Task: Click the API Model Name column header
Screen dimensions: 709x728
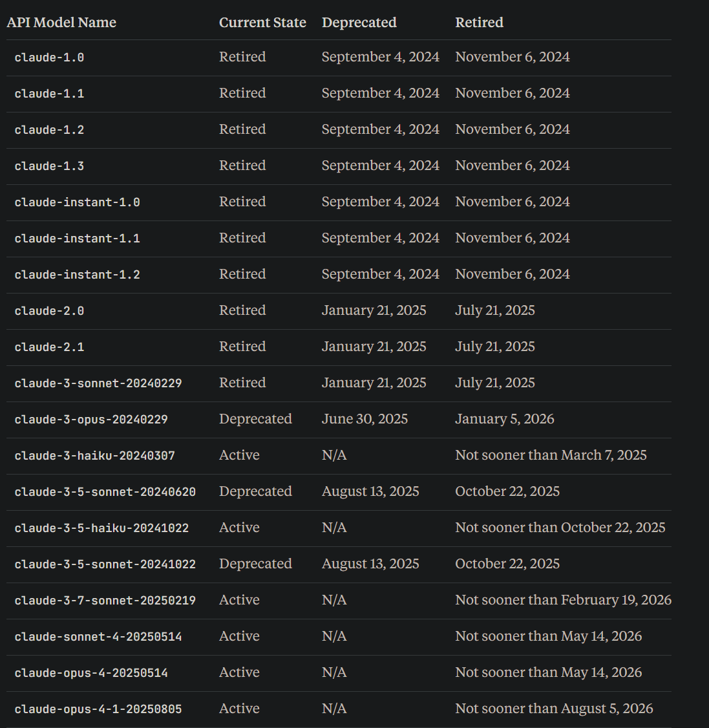Action: pos(61,23)
